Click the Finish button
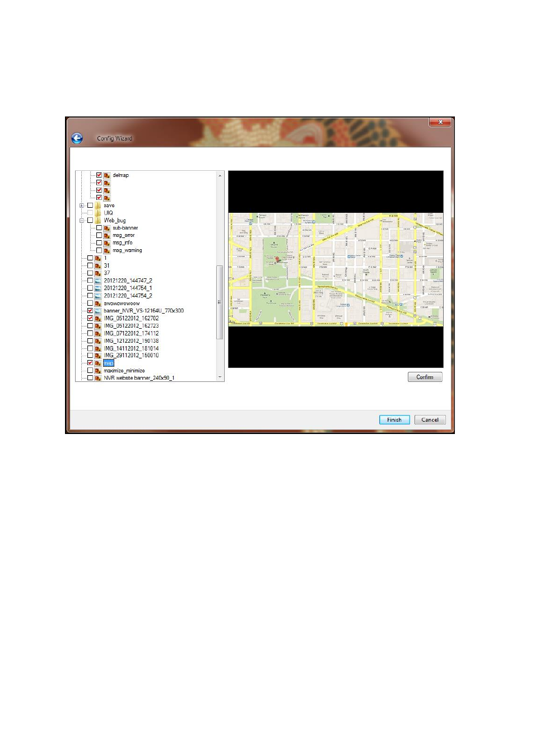 (394, 420)
